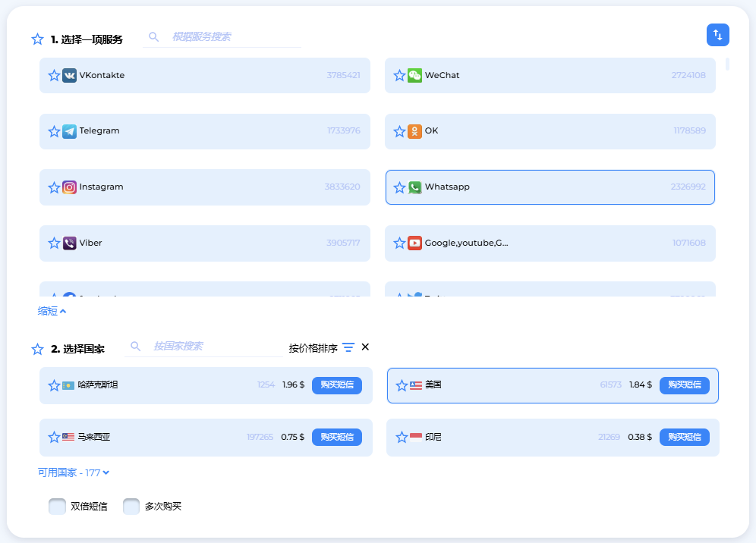Viewport: 756px width, 543px height.
Task: Favorite Telegram with its star
Action: [54, 131]
